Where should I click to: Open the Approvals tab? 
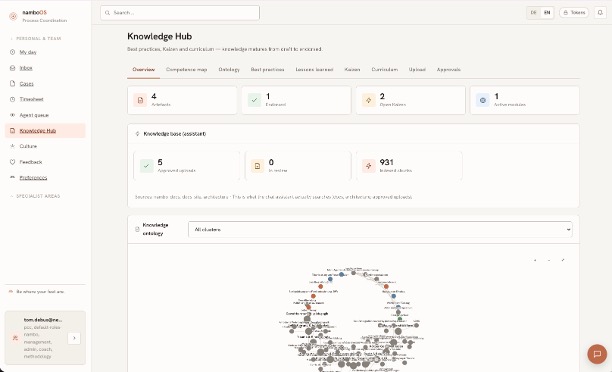tap(448, 69)
